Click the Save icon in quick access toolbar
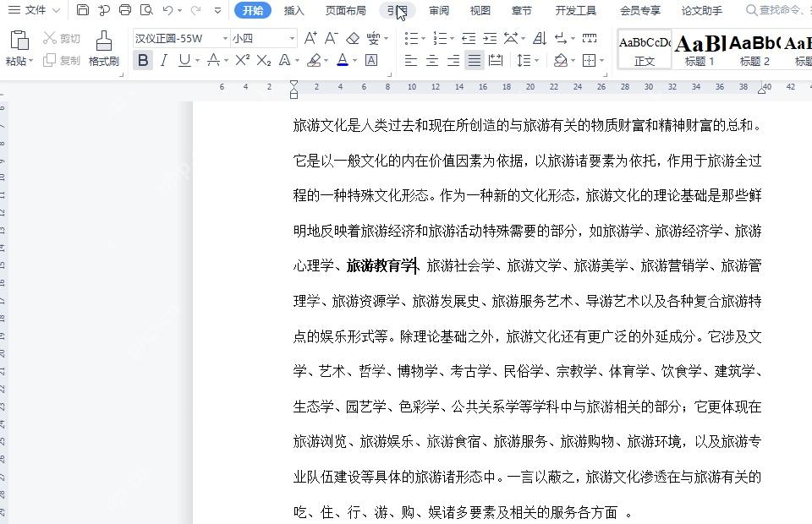This screenshot has height=524, width=812. 82,10
